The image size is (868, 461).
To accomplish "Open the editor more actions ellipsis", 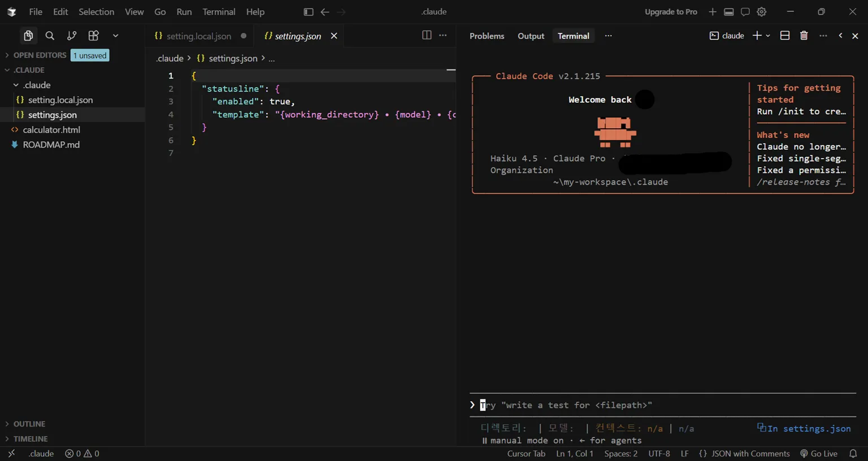I will point(443,35).
